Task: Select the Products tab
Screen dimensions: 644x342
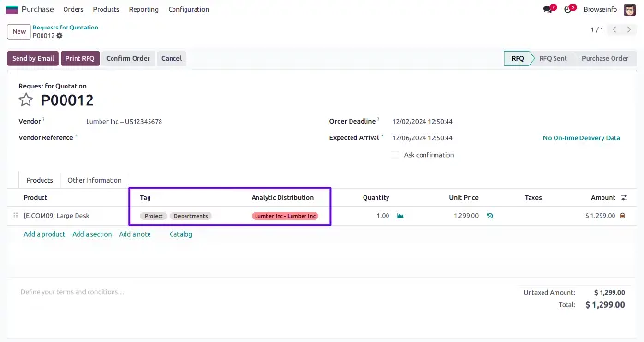Action: [x=40, y=180]
